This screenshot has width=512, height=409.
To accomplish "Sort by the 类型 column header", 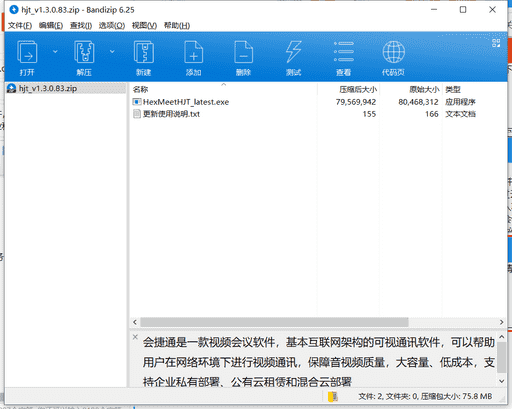I will point(474,89).
